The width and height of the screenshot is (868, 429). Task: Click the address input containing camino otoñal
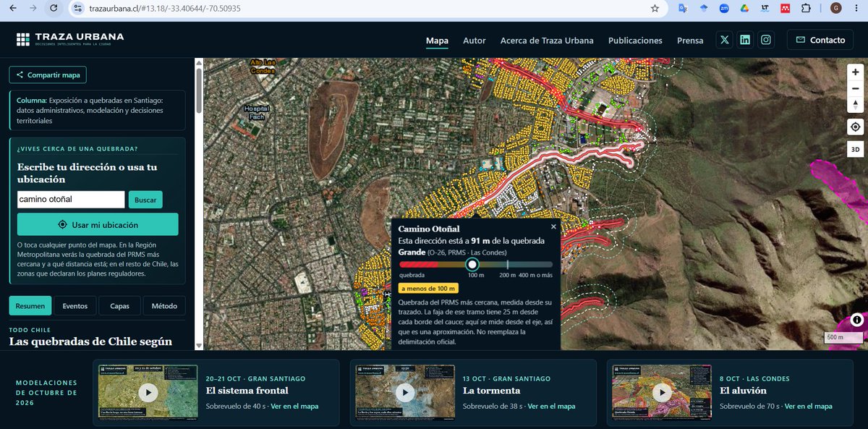(x=71, y=200)
